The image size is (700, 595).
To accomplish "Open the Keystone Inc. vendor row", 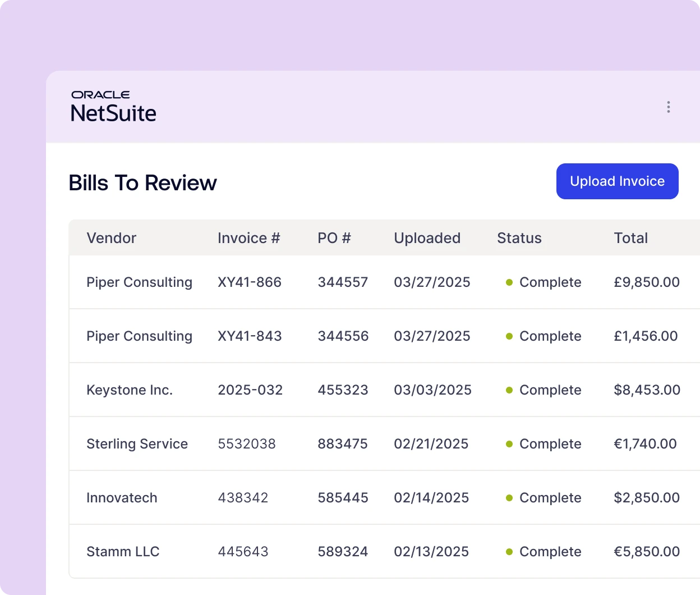I will (x=130, y=390).
